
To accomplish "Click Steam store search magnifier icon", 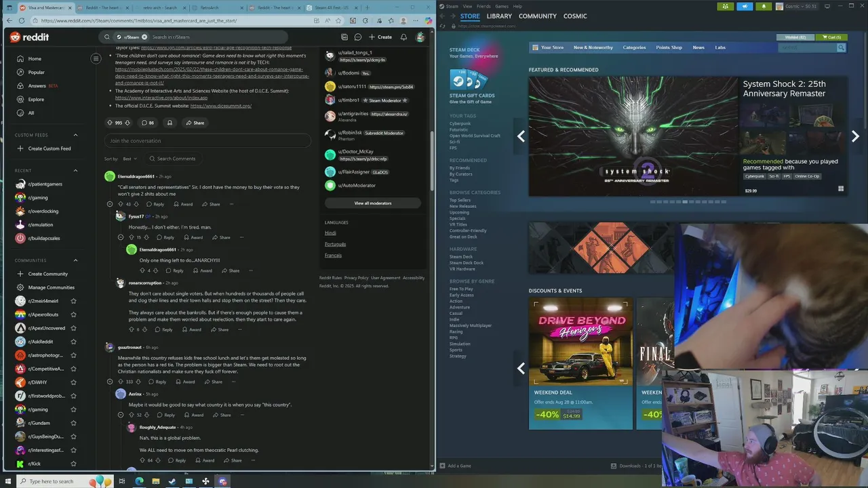I will point(841,47).
